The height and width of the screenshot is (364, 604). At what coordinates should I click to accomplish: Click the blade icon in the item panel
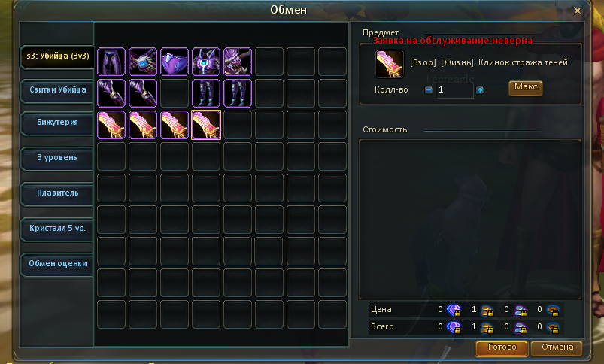point(390,64)
